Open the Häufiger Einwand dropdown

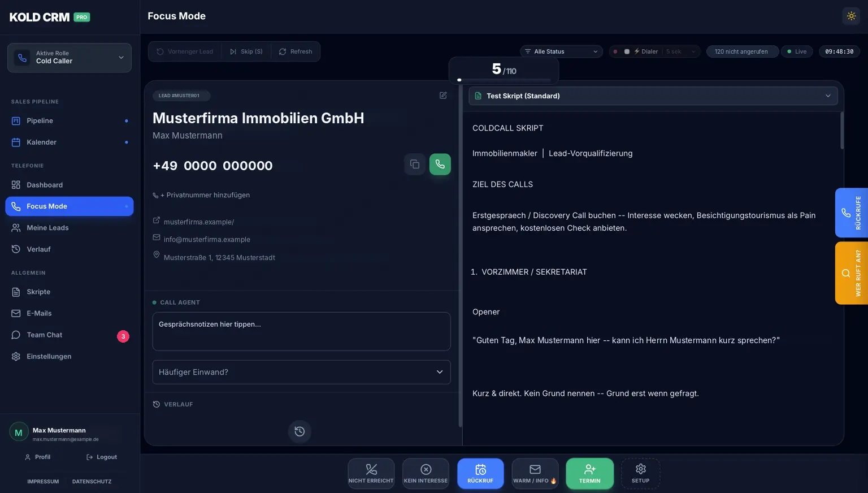point(301,372)
